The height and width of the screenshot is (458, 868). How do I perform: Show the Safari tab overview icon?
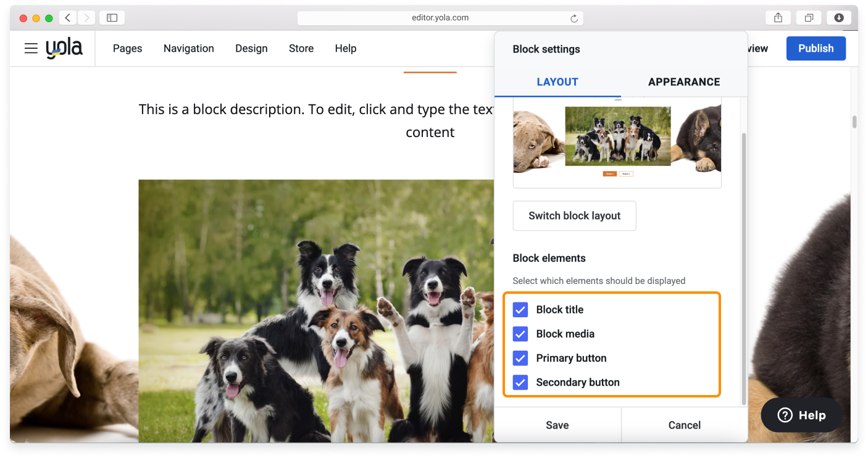[809, 18]
